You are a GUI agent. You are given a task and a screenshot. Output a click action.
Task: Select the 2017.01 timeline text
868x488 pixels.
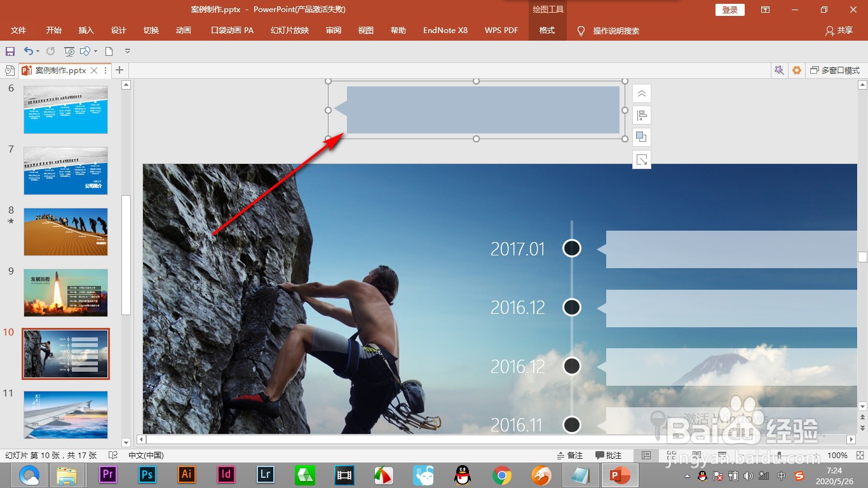pos(518,248)
